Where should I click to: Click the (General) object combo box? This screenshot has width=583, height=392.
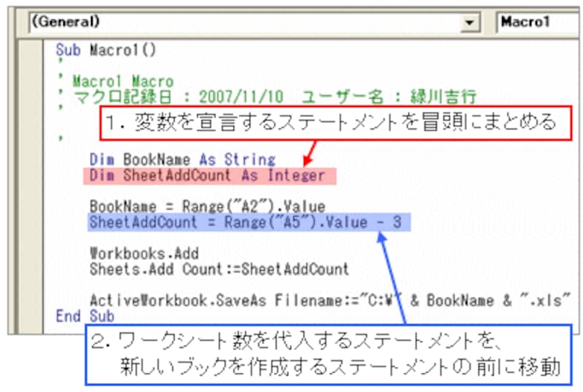[x=254, y=23]
